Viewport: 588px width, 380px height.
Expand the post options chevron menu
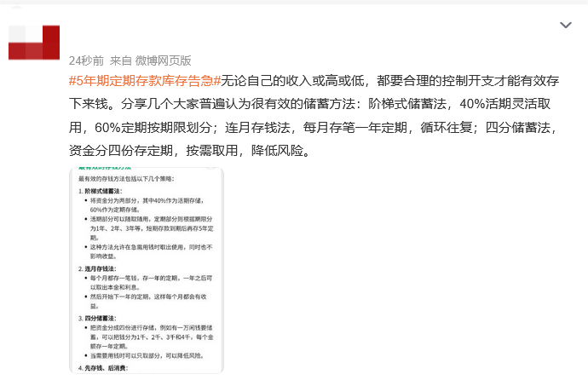[565, 26]
